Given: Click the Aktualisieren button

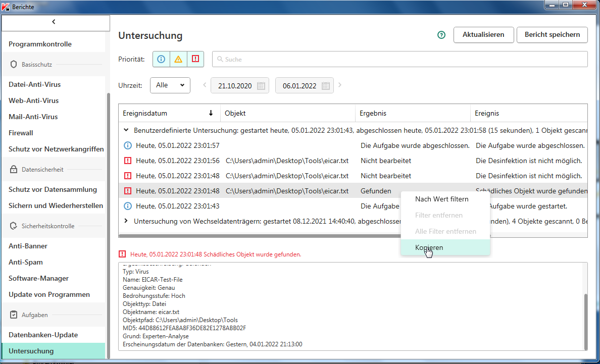Looking at the screenshot, I should click(x=483, y=35).
